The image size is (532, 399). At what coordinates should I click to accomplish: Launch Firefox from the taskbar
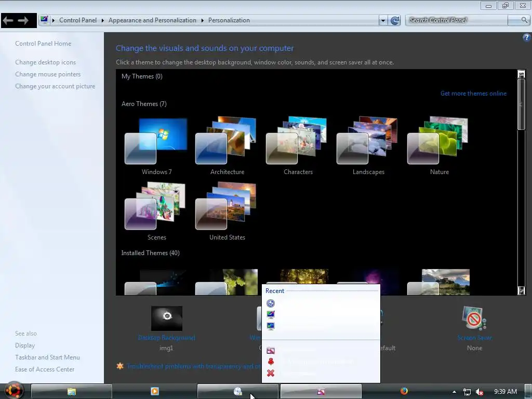[404, 391]
